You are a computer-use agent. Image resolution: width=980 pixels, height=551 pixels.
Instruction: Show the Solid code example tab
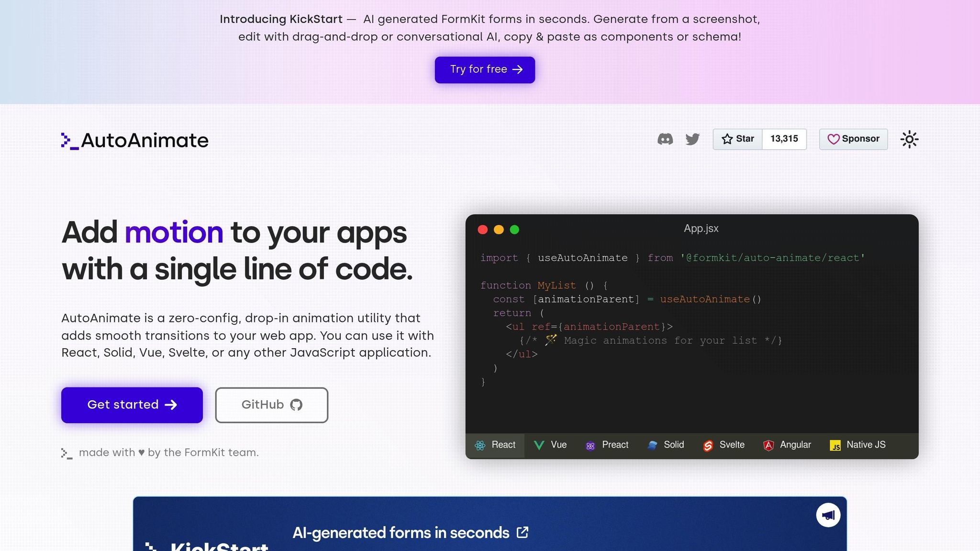pos(666,445)
